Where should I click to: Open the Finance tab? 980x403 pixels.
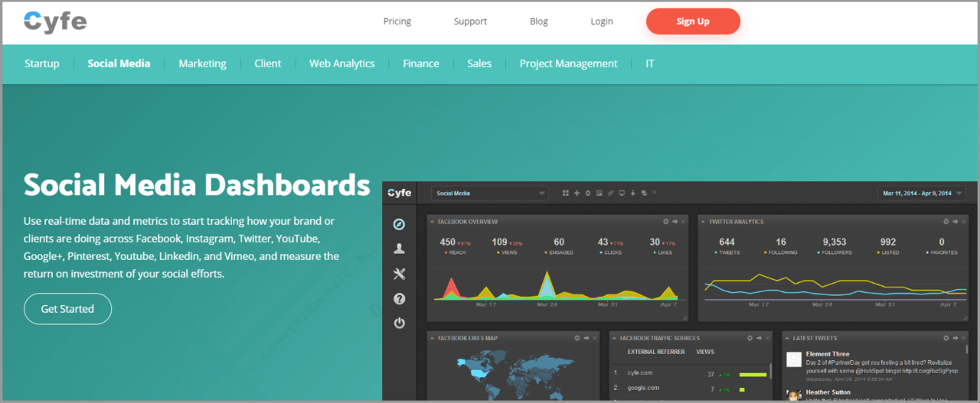[x=421, y=63]
